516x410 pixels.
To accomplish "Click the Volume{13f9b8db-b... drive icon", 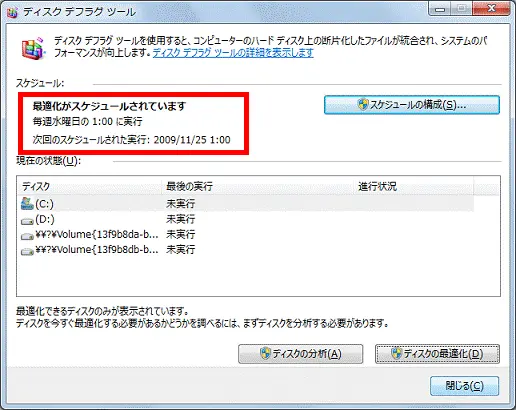I will [x=27, y=251].
